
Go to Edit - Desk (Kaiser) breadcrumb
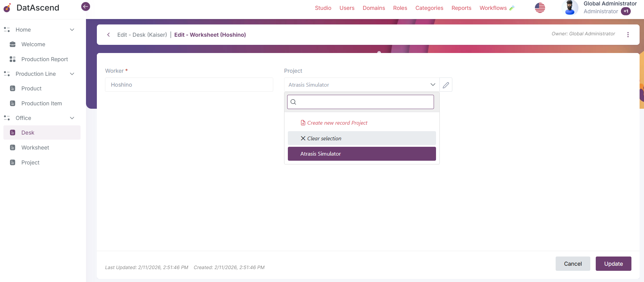coord(142,35)
